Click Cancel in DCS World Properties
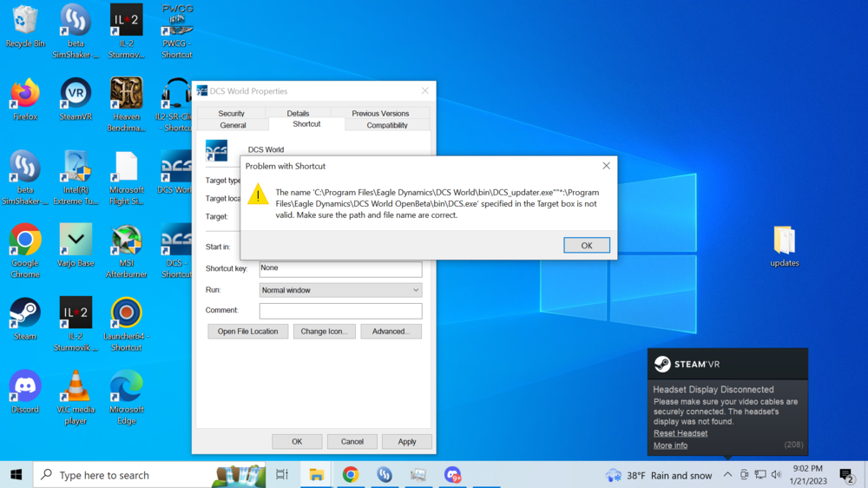The image size is (868, 488). click(352, 441)
